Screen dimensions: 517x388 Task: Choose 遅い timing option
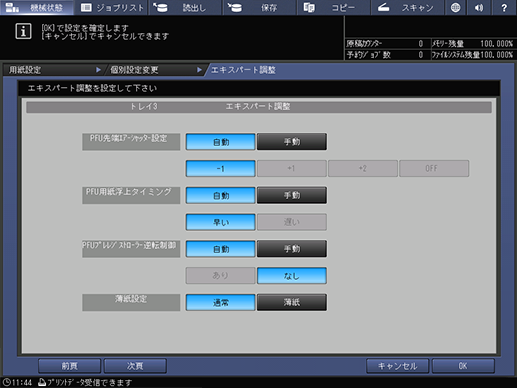pyautogui.click(x=292, y=222)
